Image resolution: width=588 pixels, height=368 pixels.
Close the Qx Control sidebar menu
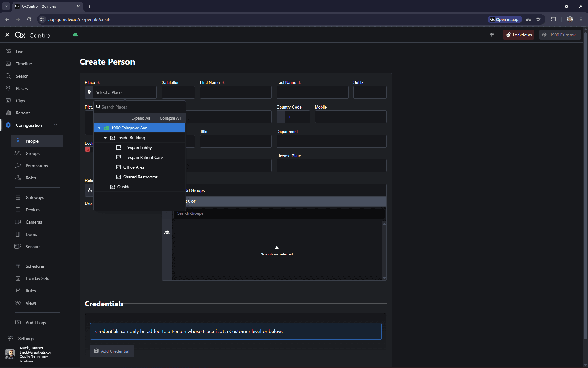pyautogui.click(x=7, y=35)
